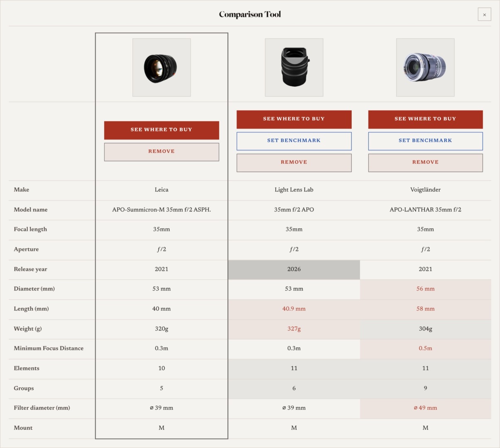Screen dimensions: 500x448
Task: Select the 40 mm length value
Action: [161, 309]
